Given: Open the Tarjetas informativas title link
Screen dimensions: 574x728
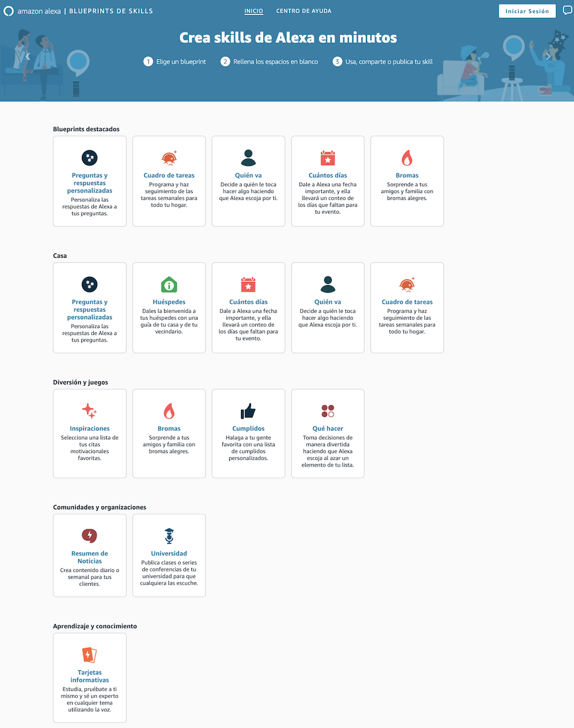Looking at the screenshot, I should point(89,676).
